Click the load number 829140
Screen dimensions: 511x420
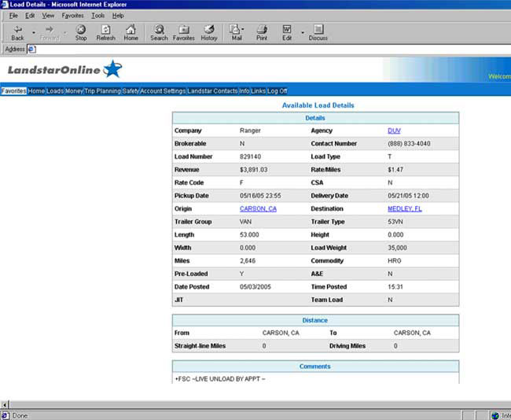click(x=250, y=157)
